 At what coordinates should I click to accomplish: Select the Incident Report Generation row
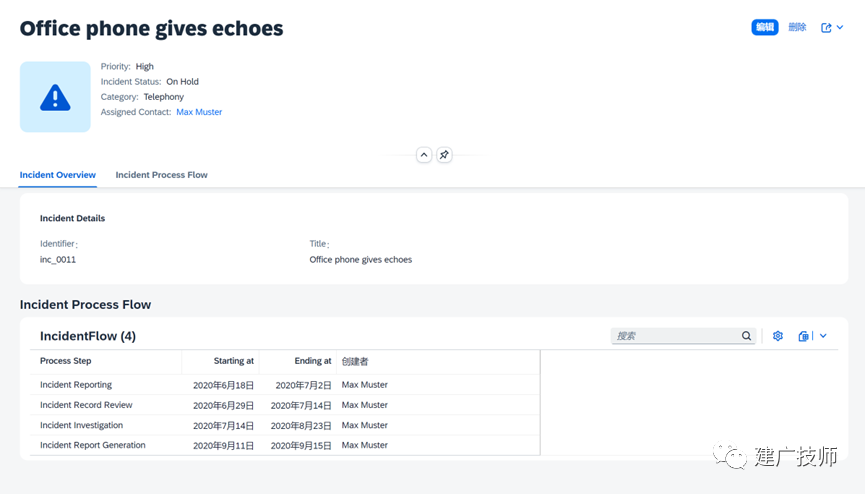coord(285,445)
